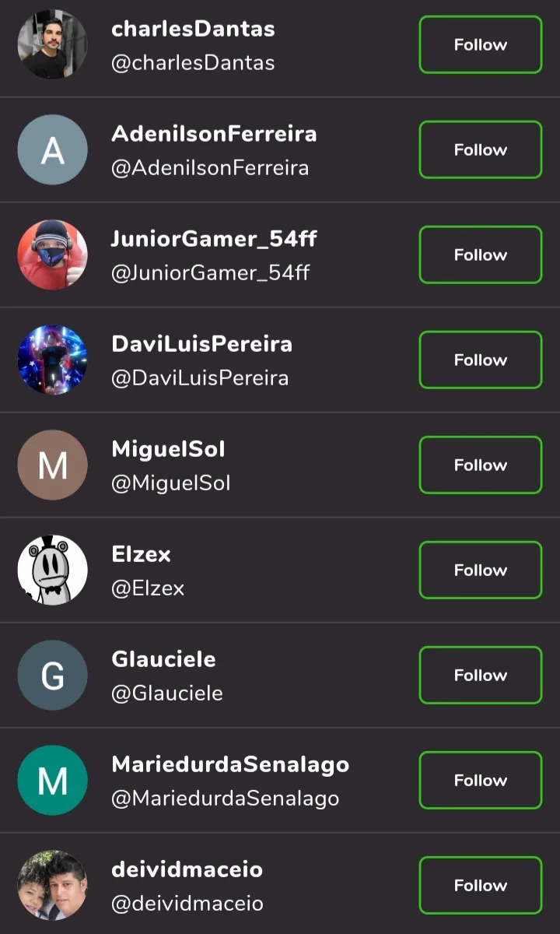Open JuniorGamer_54ff avatar picture

53,255
